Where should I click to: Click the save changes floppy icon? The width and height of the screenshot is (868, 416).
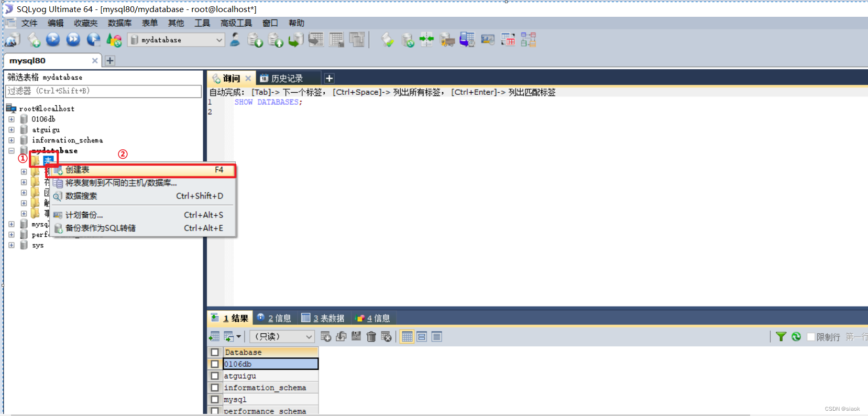point(356,336)
